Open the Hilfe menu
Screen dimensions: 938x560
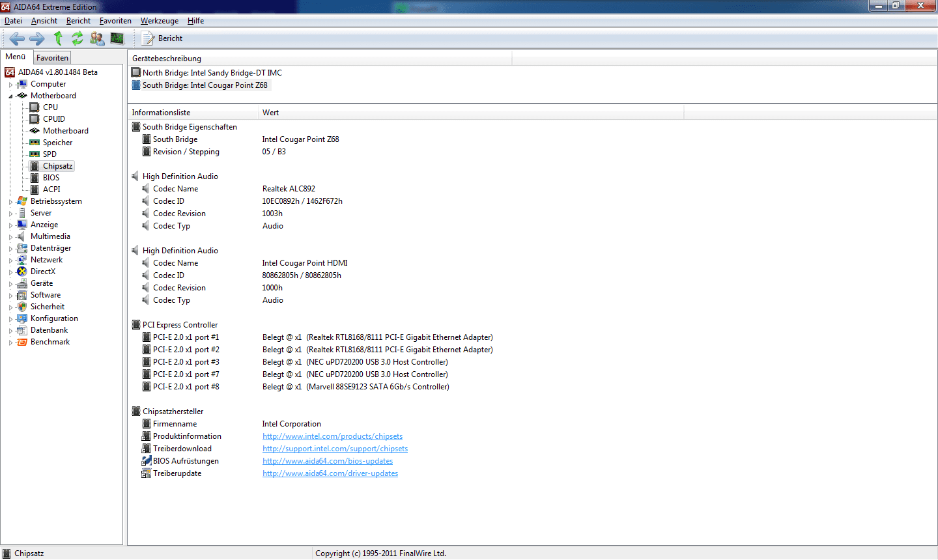195,21
